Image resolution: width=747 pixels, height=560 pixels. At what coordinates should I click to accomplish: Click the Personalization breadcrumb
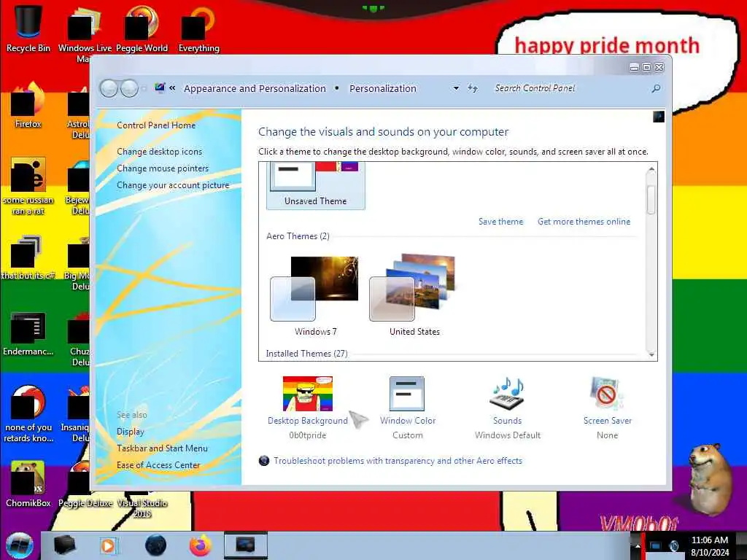click(x=382, y=88)
